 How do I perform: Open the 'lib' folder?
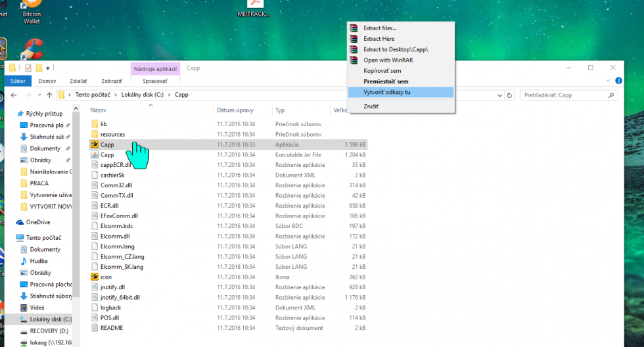tap(103, 124)
